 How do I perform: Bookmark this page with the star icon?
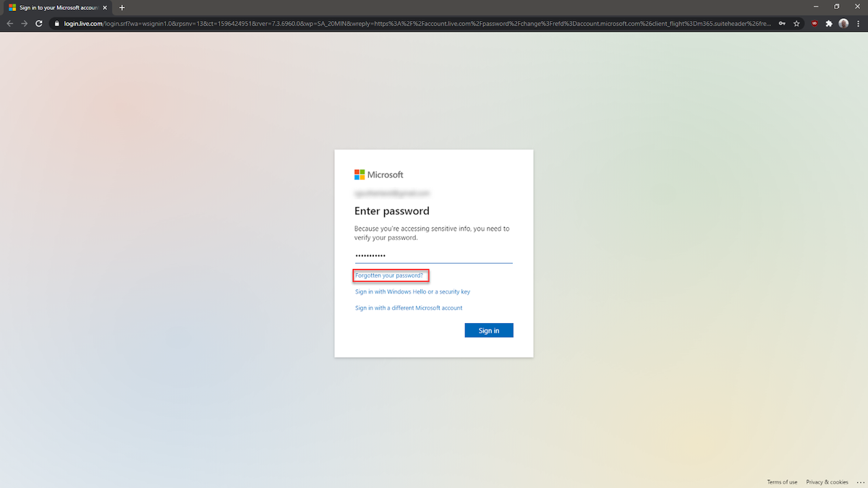(796, 23)
